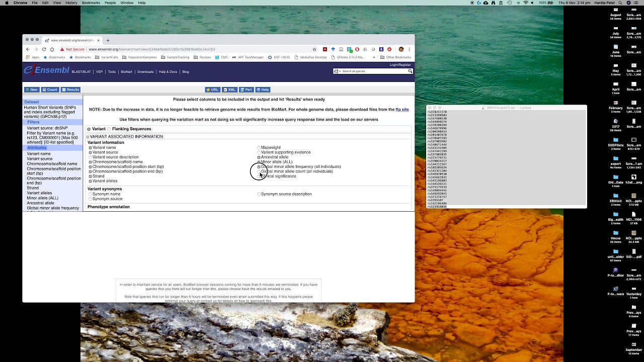Open macOS Spotlight search
This screenshot has width=644, height=362.
619,3
